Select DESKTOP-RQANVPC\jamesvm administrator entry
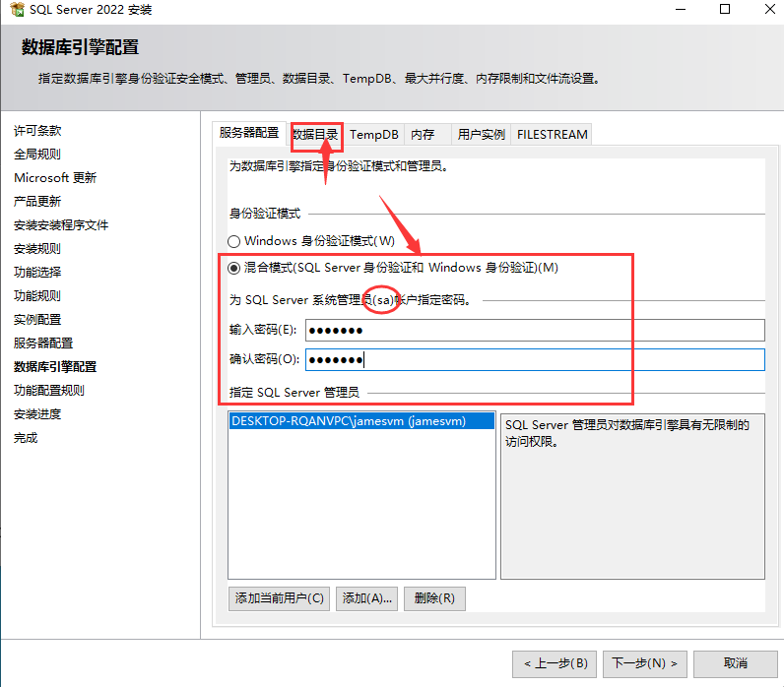This screenshot has width=784, height=687. point(361,421)
